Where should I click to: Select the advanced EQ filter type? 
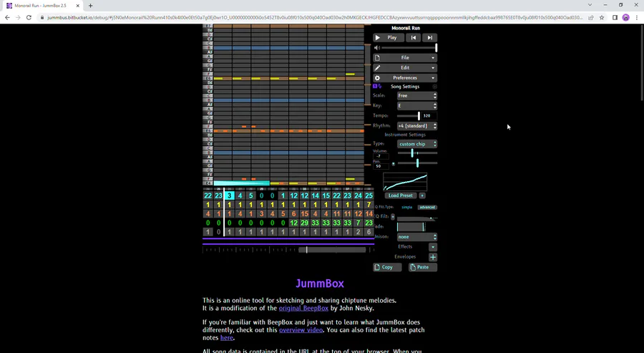click(x=427, y=207)
